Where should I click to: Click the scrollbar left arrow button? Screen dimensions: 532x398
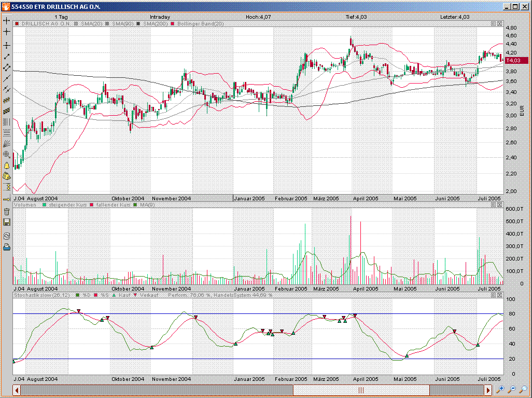(17, 390)
